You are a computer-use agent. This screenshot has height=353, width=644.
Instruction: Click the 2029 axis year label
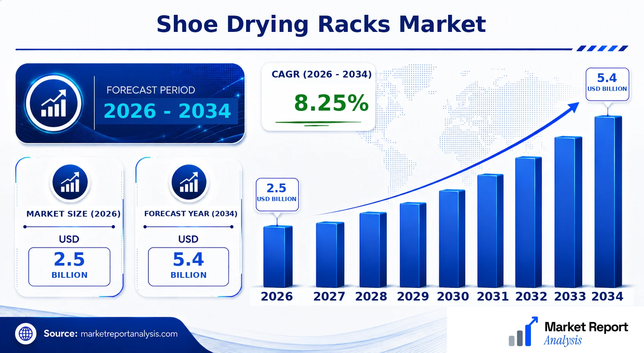point(413,296)
